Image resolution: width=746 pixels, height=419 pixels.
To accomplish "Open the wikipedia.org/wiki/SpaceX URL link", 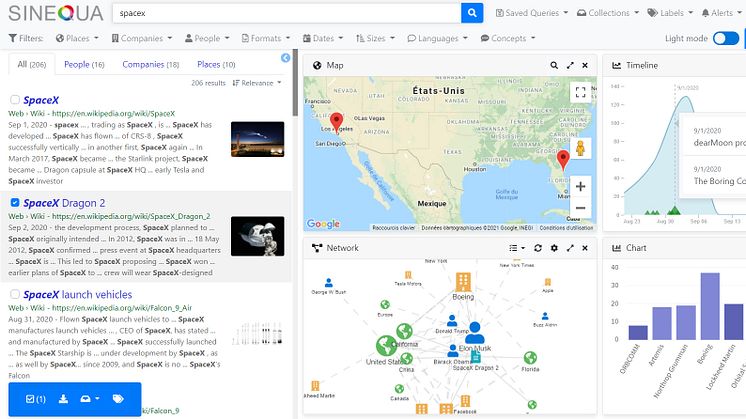I will (x=113, y=113).
